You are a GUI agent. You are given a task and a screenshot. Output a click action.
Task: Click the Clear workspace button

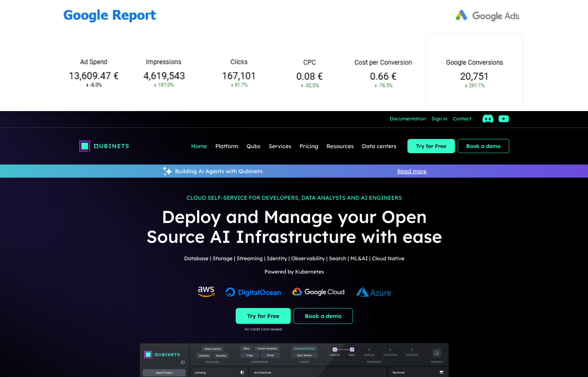click(247, 348)
